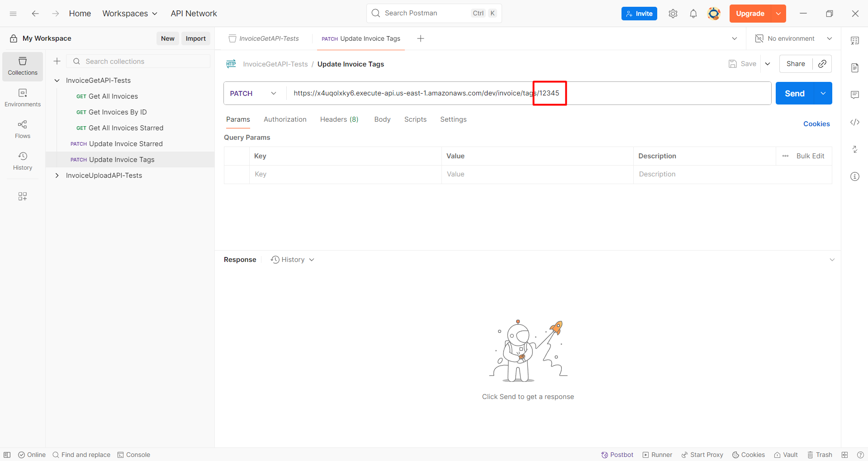Open the No environment selector
The image size is (868, 461).
click(791, 38)
